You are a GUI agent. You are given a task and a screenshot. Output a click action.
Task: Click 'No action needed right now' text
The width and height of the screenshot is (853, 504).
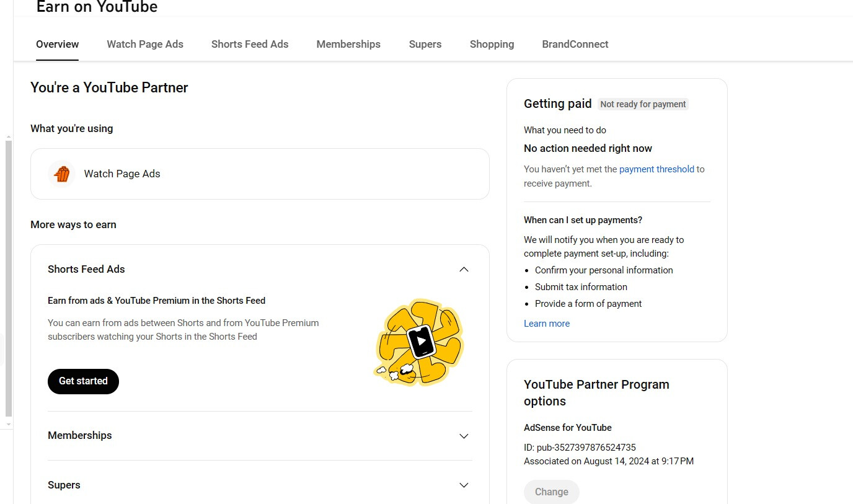[588, 148]
